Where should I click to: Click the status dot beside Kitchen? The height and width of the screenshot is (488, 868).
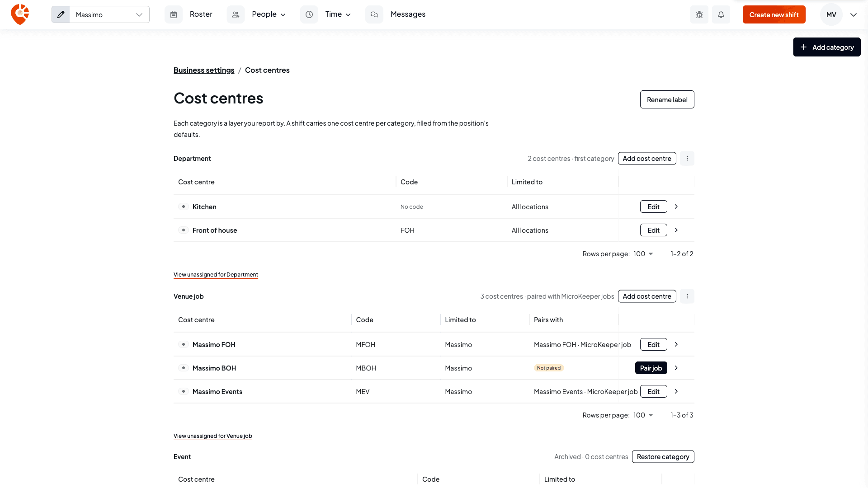(184, 206)
